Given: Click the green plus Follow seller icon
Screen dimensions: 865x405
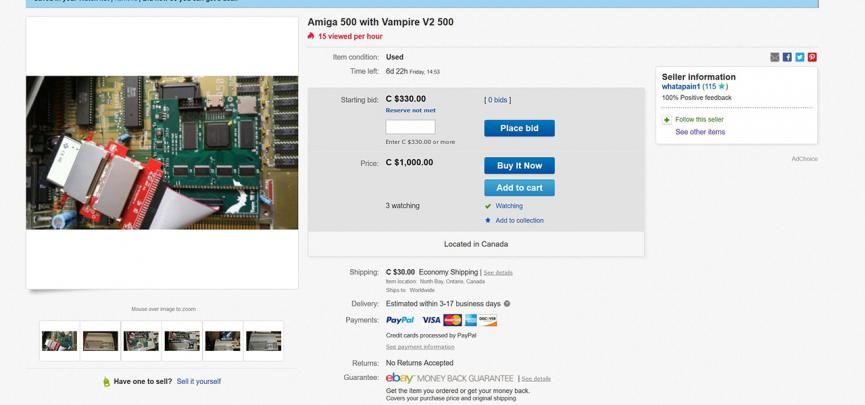Looking at the screenshot, I should (x=667, y=120).
